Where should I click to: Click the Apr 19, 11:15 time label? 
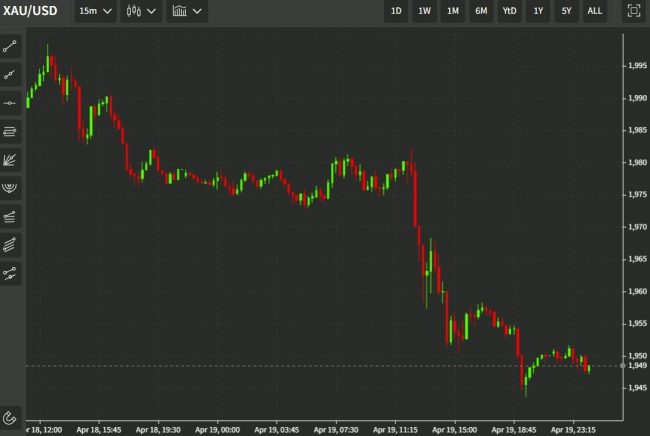(395, 430)
